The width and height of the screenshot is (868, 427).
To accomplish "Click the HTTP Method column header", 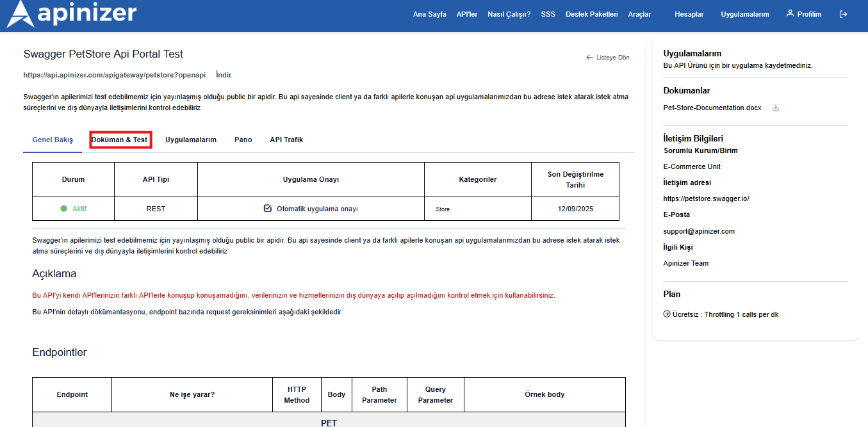I will [x=298, y=394].
